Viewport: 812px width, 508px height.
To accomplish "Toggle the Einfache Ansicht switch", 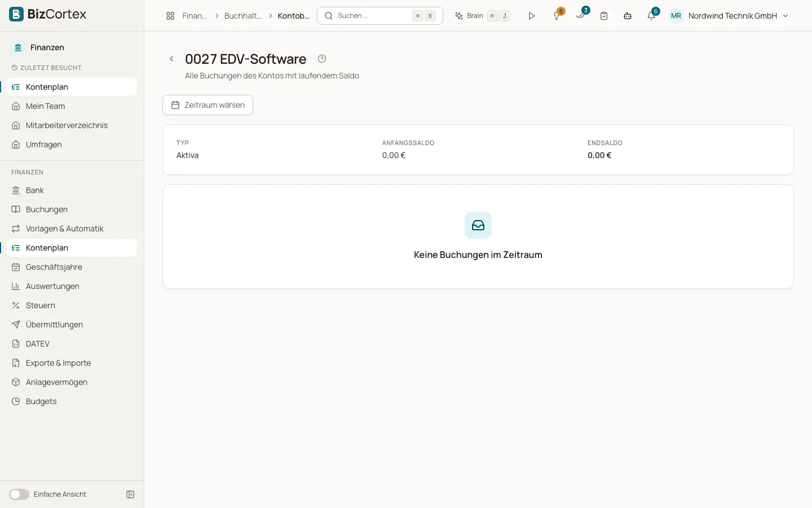I will (19, 494).
